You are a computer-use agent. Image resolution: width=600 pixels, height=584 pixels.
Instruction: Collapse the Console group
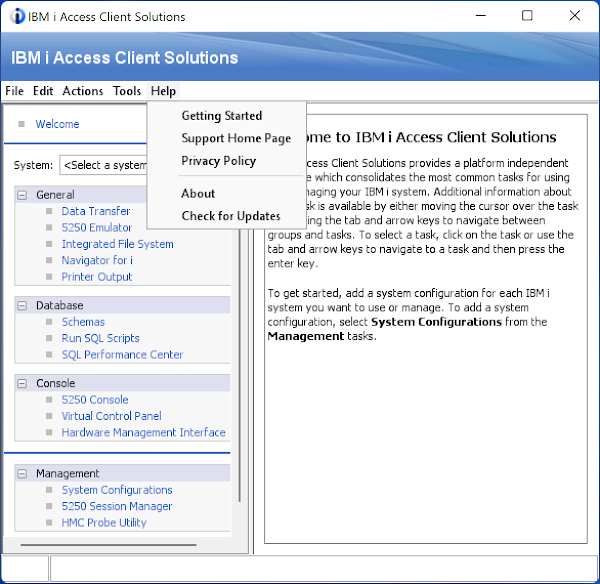(x=22, y=383)
